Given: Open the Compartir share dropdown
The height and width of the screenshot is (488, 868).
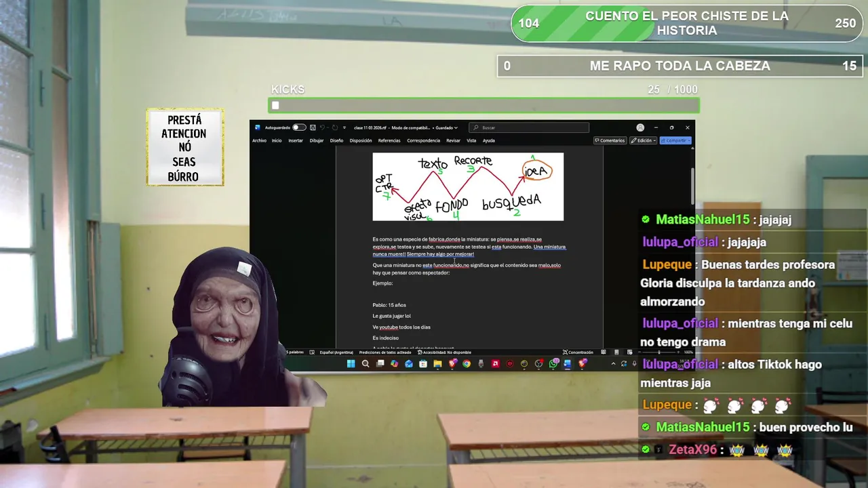Looking at the screenshot, I should [x=675, y=140].
